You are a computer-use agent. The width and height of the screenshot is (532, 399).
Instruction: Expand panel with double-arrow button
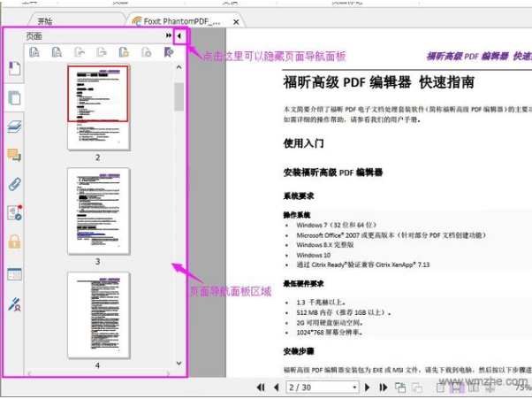click(x=169, y=35)
